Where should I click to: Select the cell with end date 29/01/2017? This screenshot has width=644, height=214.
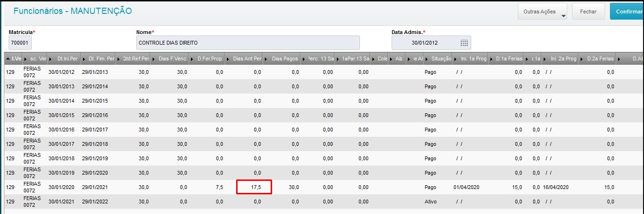(95, 130)
